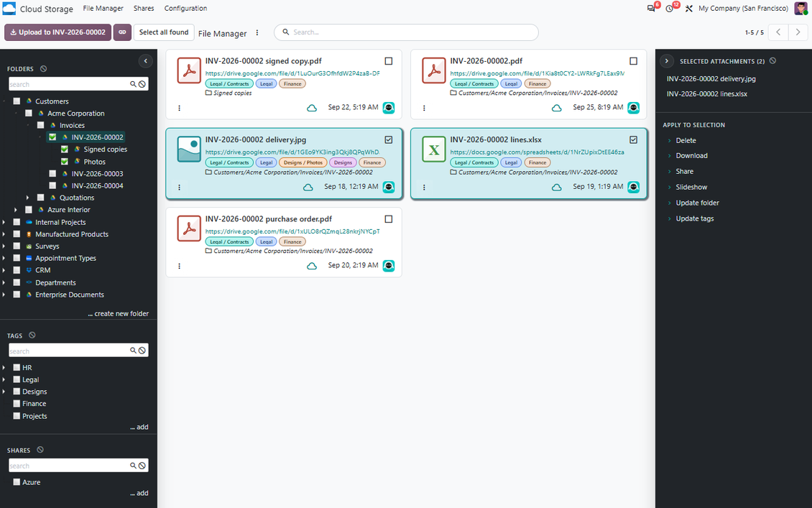Screen dimensions: 812x508
Task: Expand the Manufactured Products folder
Action: (4, 234)
